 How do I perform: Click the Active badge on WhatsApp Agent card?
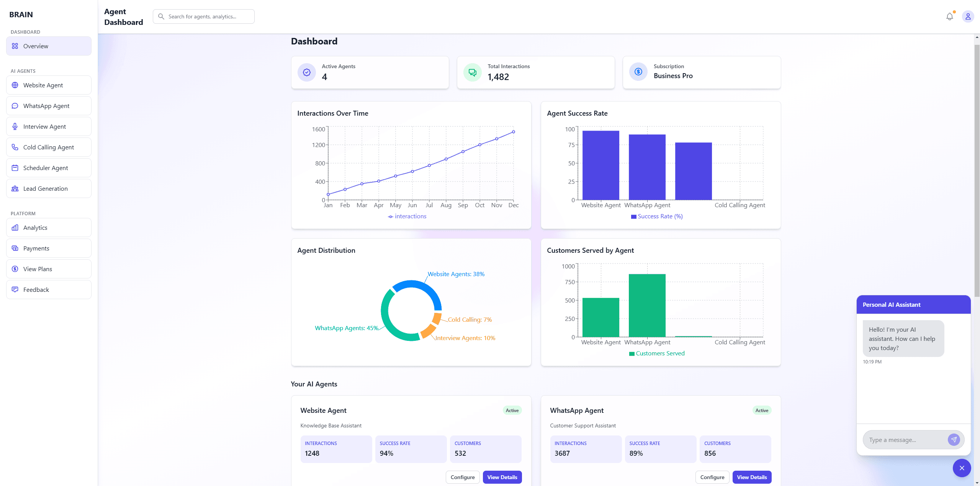[762, 410]
